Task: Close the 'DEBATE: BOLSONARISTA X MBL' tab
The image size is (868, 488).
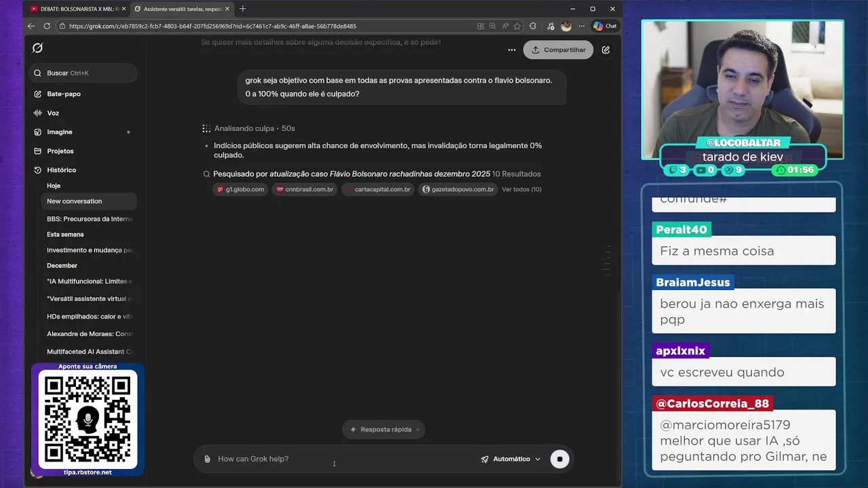Action: click(x=123, y=9)
